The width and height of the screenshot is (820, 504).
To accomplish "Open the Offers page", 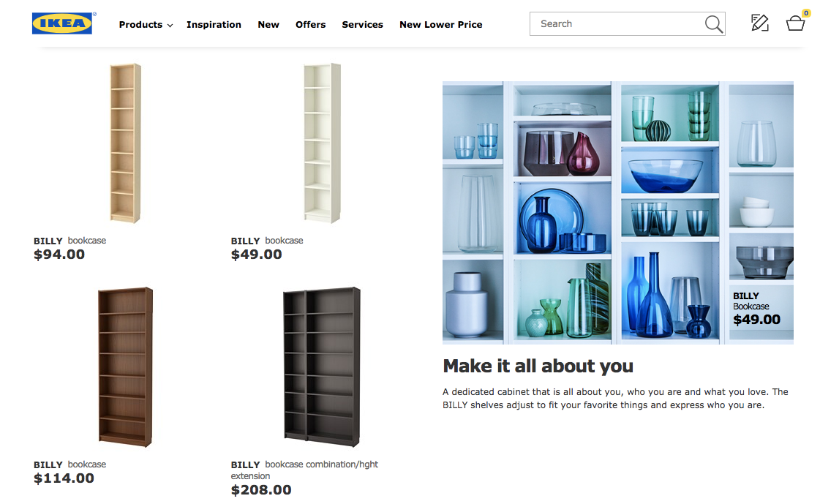I will [x=311, y=25].
